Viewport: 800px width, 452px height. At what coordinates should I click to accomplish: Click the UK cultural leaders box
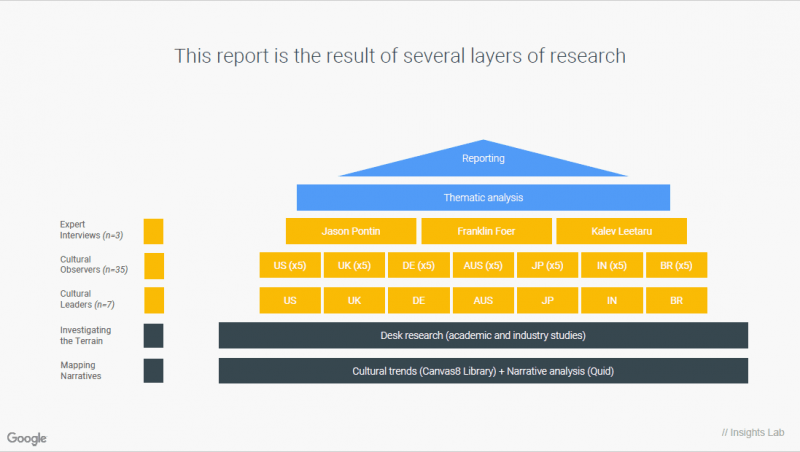click(x=354, y=300)
